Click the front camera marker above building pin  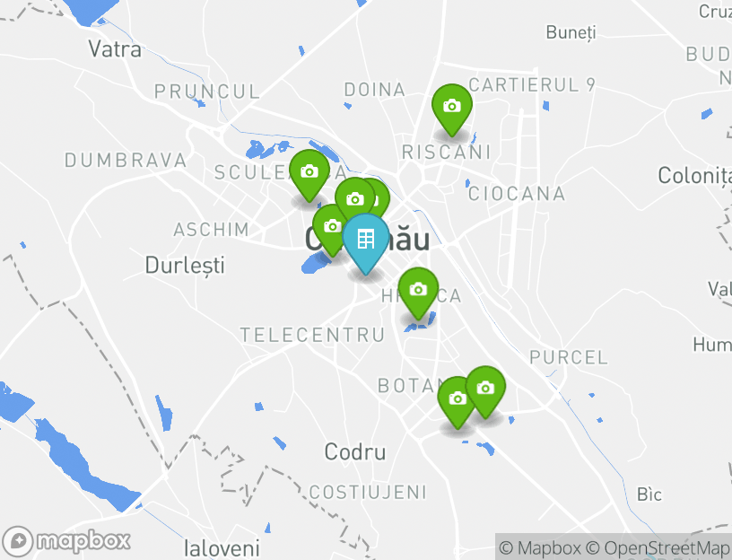point(355,198)
